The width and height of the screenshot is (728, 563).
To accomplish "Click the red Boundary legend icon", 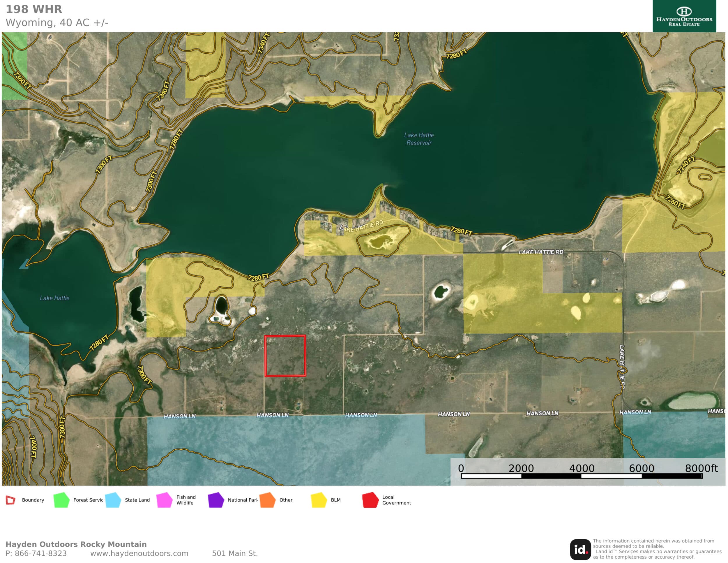I will click(x=11, y=500).
